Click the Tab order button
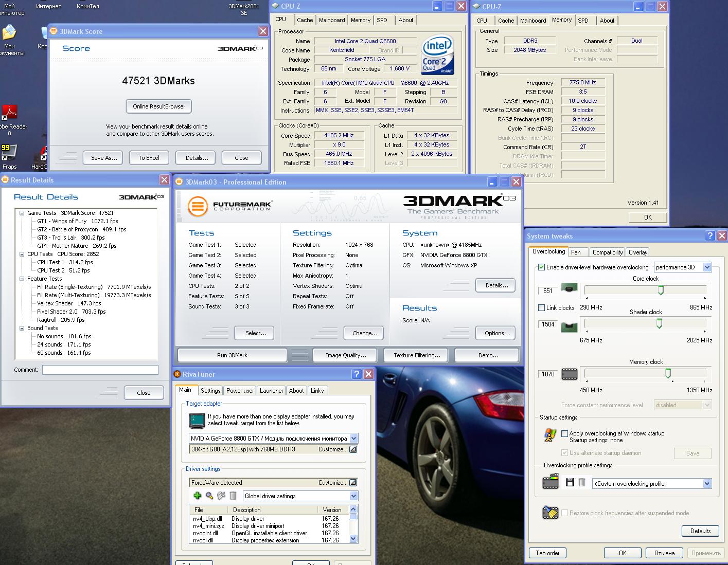The height and width of the screenshot is (565, 728). point(547,553)
